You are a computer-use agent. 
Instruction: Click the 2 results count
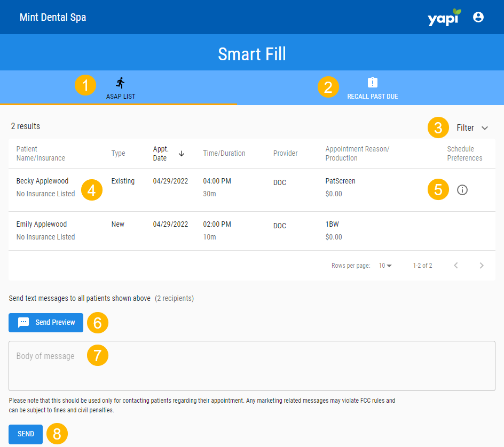click(x=26, y=126)
